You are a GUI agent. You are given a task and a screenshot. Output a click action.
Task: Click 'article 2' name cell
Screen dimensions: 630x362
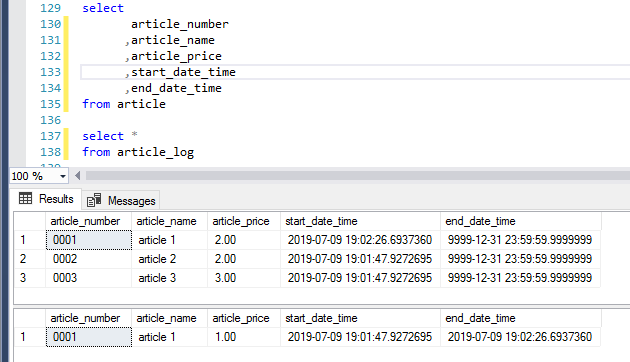click(x=169, y=259)
